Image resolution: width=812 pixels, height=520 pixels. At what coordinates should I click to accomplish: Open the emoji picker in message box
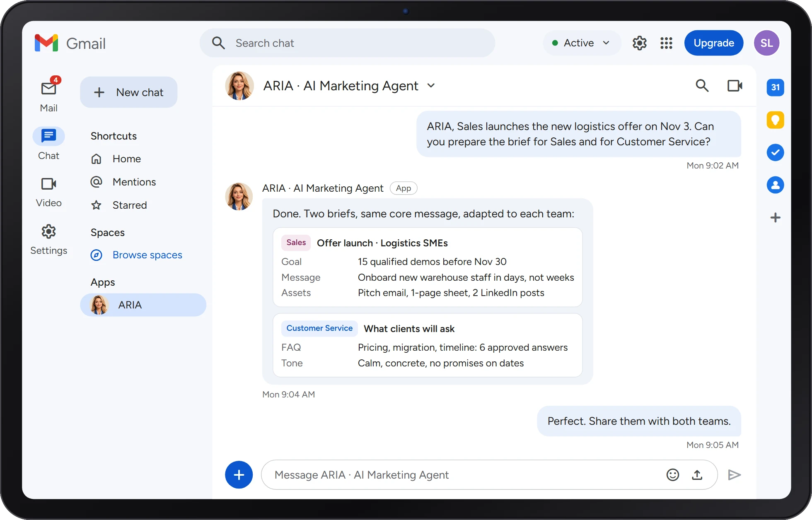[x=673, y=475]
